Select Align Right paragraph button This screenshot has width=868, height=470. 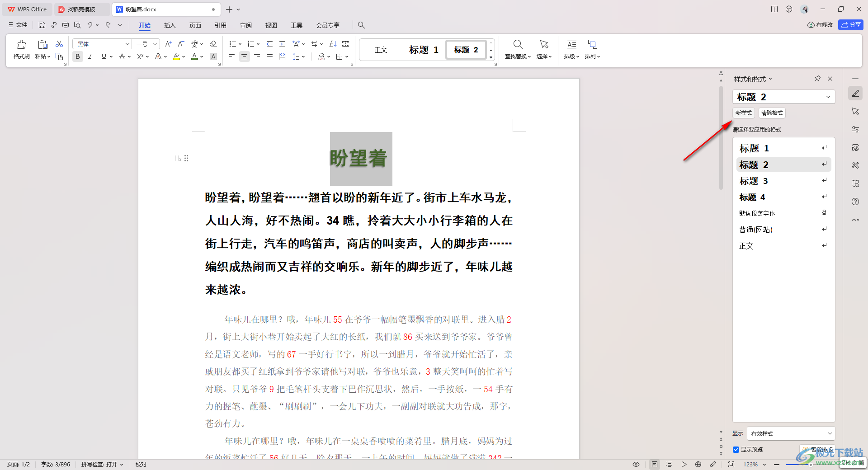click(x=257, y=56)
